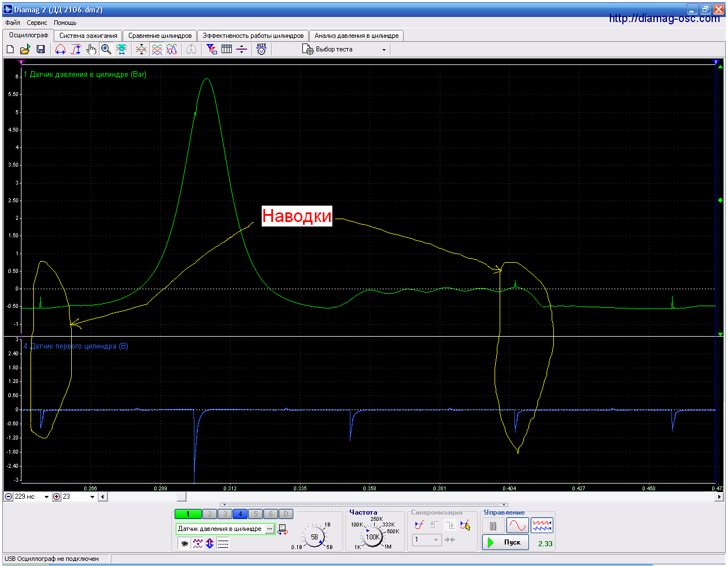The height and width of the screenshot is (566, 728).
Task: Open a file with the folder icon
Action: 25,50
